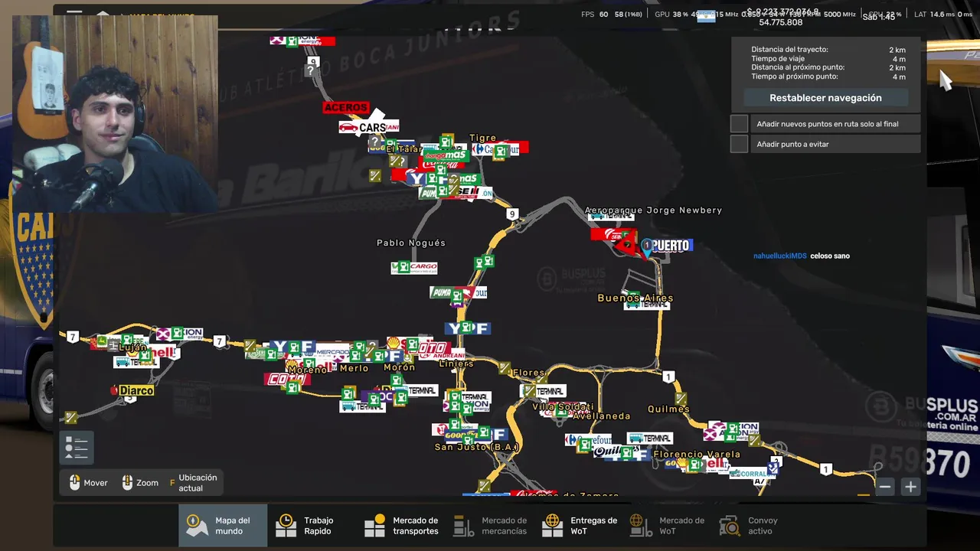The image size is (980, 551).
Task: Click the red player position arrow
Action: [627, 244]
